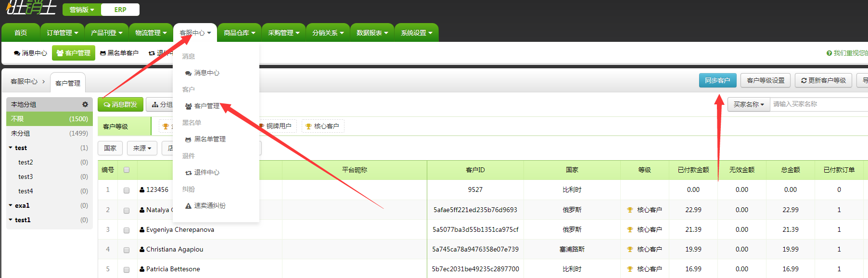868x278 pixels.
Task: Click the app logo at top left
Action: pos(31,8)
